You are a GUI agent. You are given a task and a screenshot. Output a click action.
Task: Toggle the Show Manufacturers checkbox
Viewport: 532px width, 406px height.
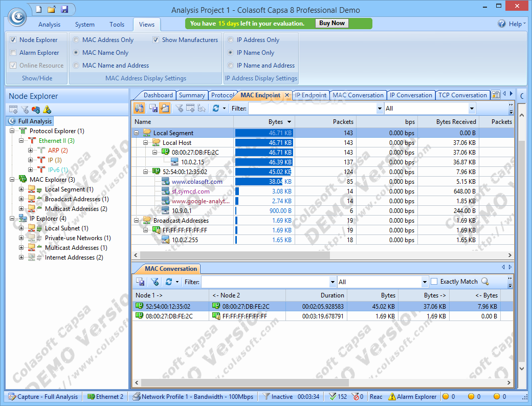[156, 40]
